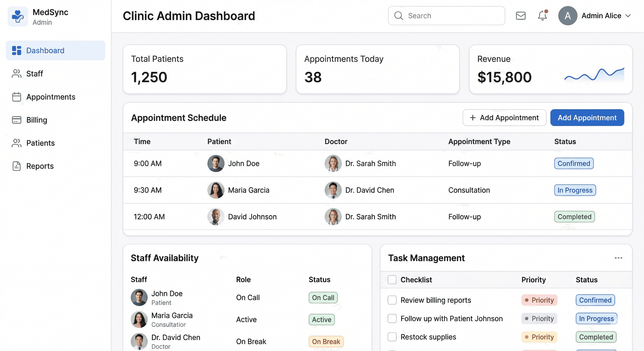This screenshot has height=351, width=644.
Task: Open the mail inbox icon
Action: coord(521,16)
